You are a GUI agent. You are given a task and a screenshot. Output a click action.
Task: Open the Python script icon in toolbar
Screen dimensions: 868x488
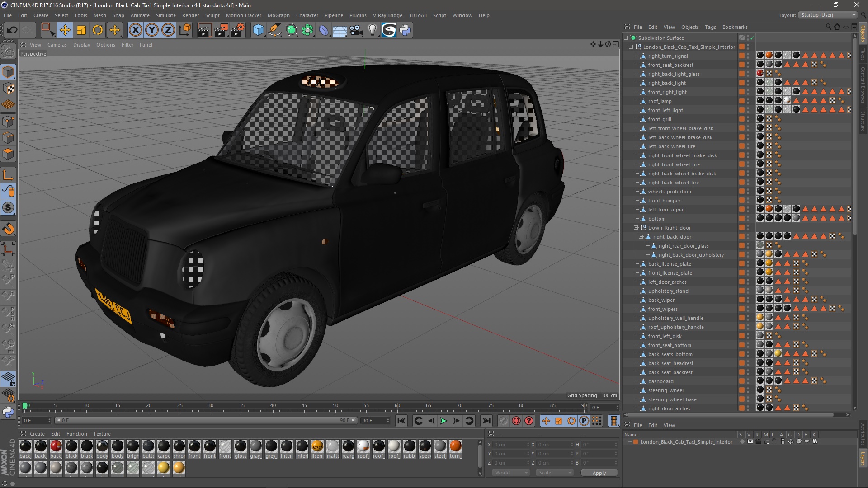(x=405, y=30)
